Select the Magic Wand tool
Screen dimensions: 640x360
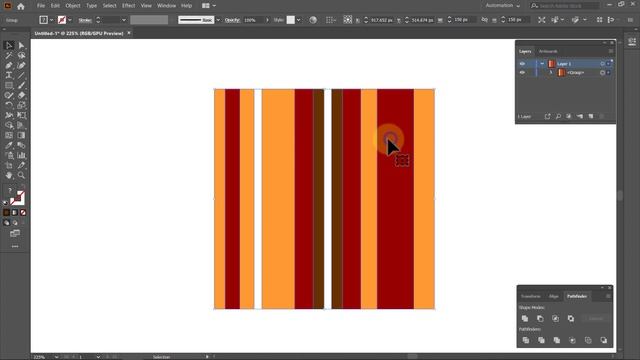coord(9,56)
